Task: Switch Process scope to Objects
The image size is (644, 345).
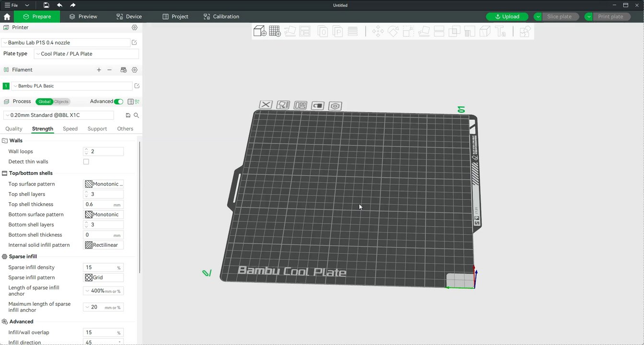Action: [x=61, y=102]
